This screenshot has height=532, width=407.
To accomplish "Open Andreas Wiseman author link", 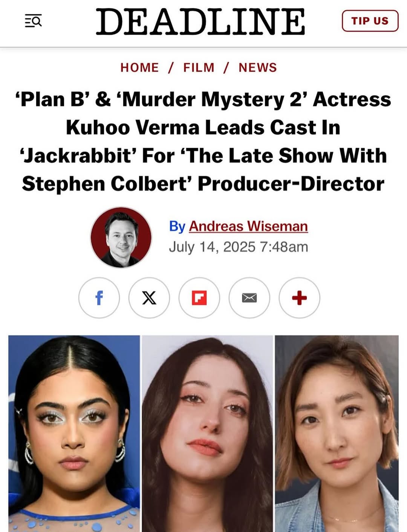I will pos(248,226).
